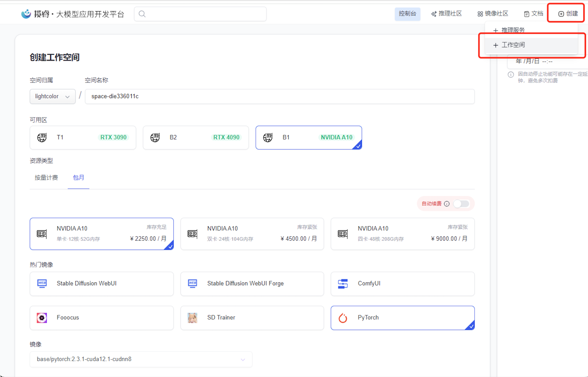Select the B2 RTX 4090 zone

[x=196, y=137]
